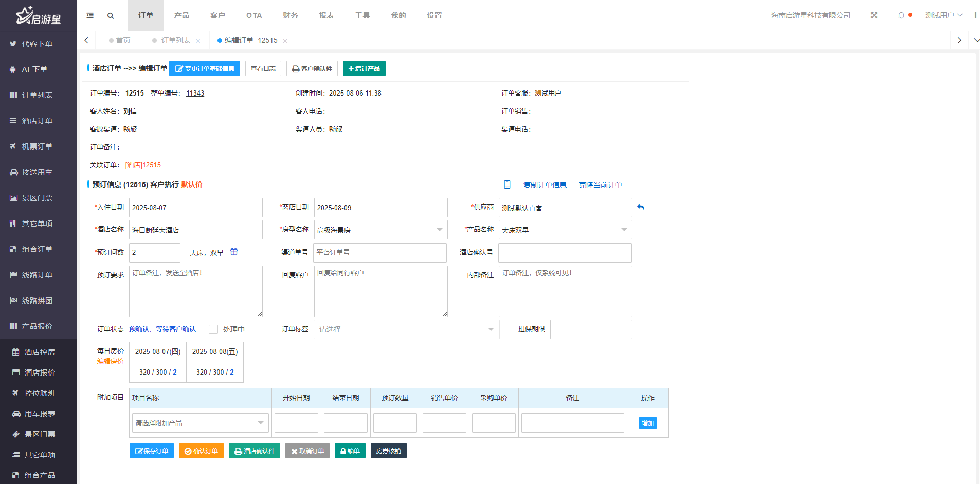Toggle the sidebar collapse hamburger icon
This screenshot has width=980, height=484.
tap(90, 16)
